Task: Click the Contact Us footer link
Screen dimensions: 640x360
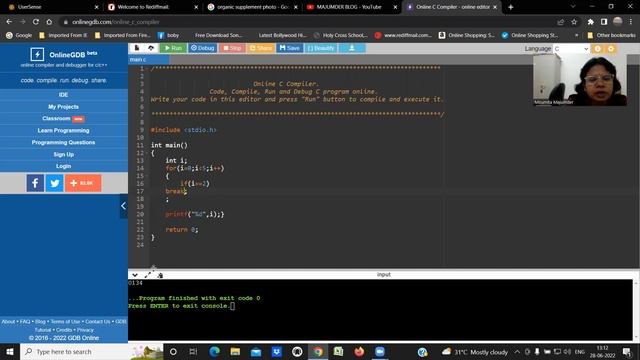Action: click(98, 322)
